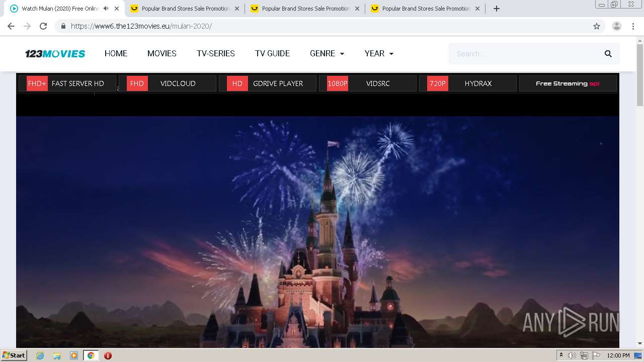Image resolution: width=644 pixels, height=362 pixels.
Task: Open the Windows Start menu
Action: [x=14, y=355]
